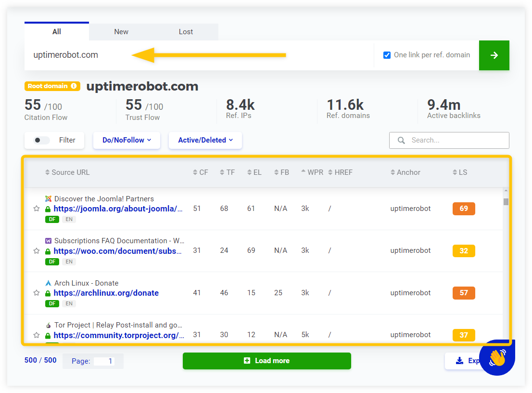
Task: Uncheck One link per ref. domain
Action: point(387,55)
